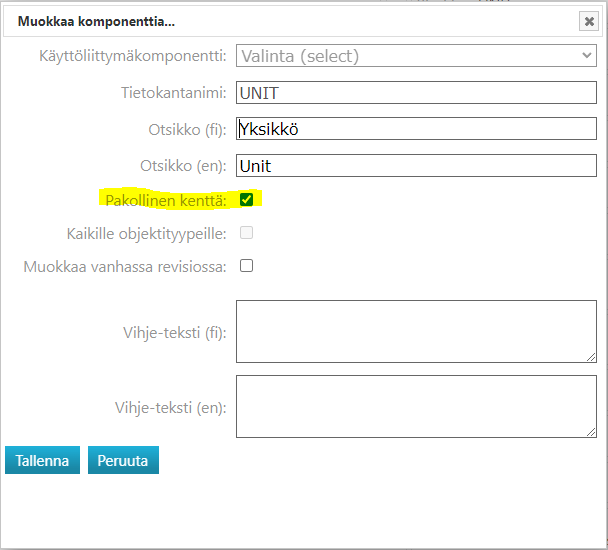Click the Muokkaa vanhassa revisiossa label
608x550 pixels.
125,267
